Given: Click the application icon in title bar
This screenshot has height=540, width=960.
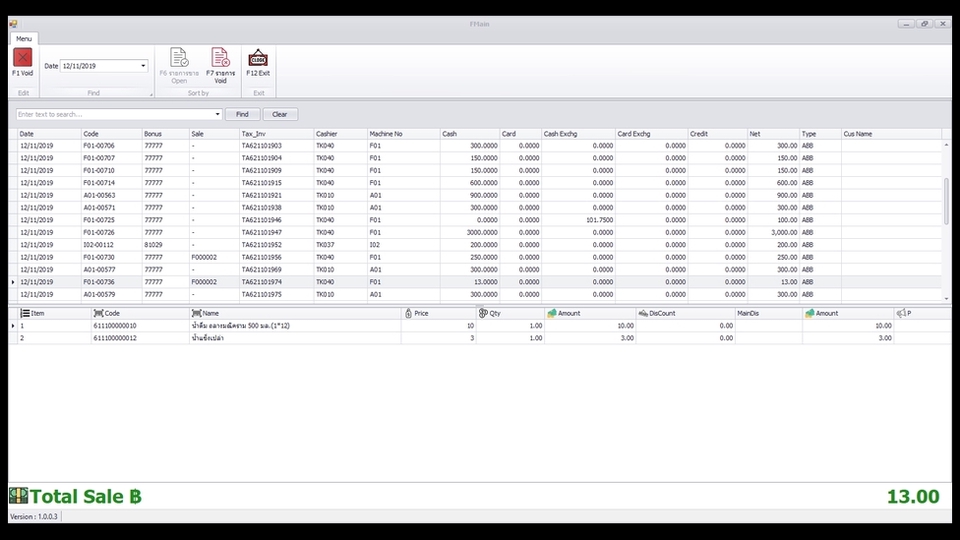Looking at the screenshot, I should pos(13,24).
